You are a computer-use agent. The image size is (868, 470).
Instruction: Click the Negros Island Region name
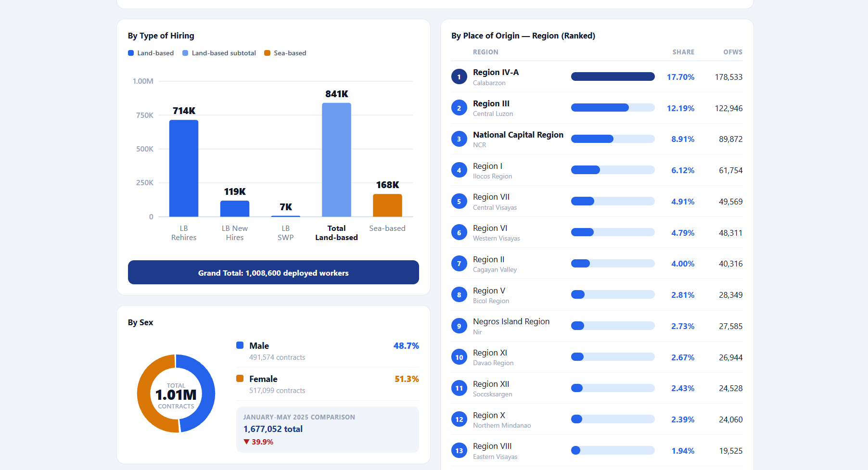511,321
